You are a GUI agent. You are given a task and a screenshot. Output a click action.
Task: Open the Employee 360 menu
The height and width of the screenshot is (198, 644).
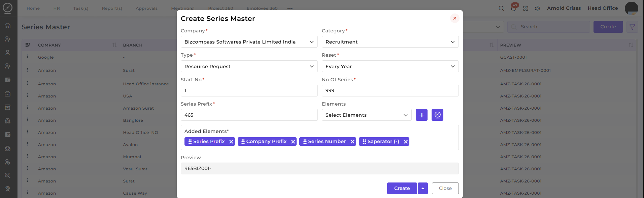tap(262, 8)
